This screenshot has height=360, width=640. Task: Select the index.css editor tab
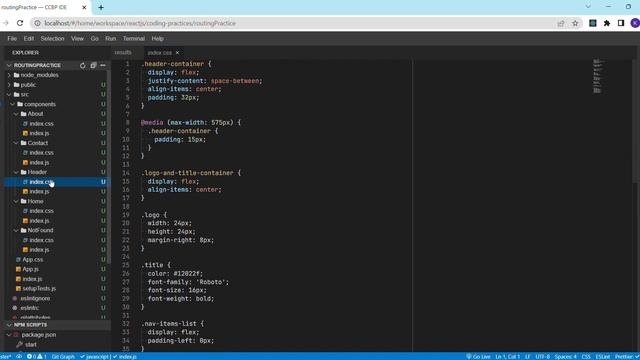[160, 53]
